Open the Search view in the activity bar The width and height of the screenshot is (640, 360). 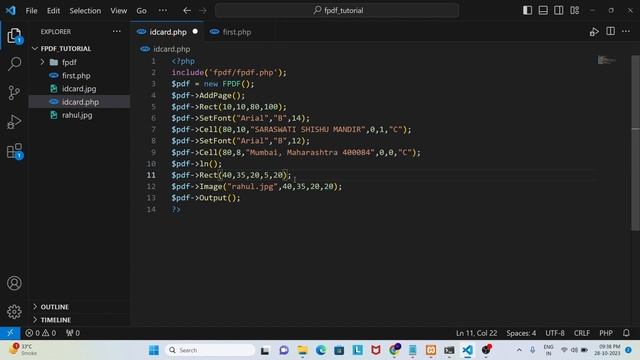click(x=14, y=64)
